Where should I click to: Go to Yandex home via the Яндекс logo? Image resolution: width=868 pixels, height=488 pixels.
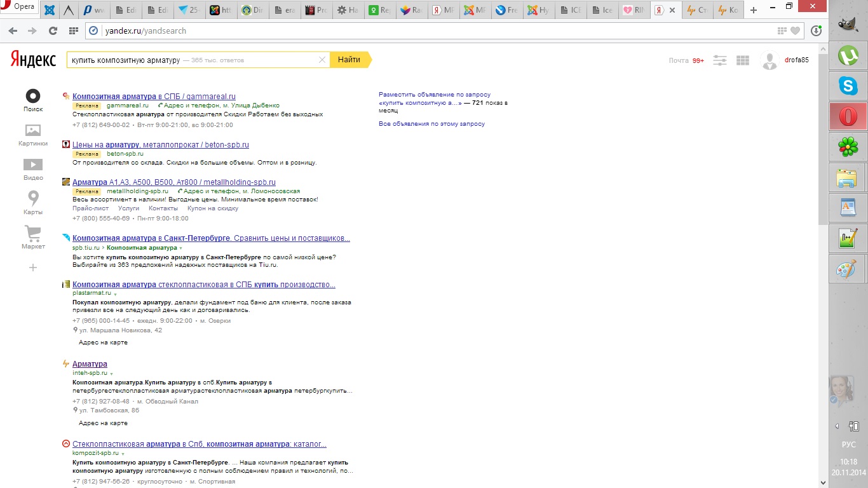[33, 60]
